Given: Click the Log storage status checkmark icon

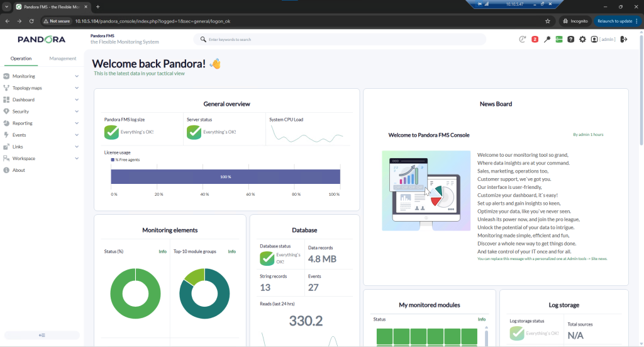Looking at the screenshot, I should point(517,333).
